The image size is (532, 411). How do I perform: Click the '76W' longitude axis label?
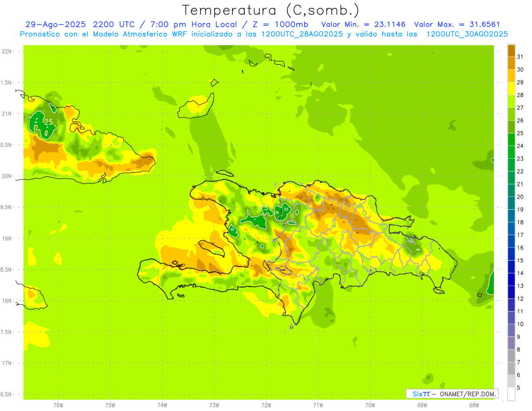[58, 405]
